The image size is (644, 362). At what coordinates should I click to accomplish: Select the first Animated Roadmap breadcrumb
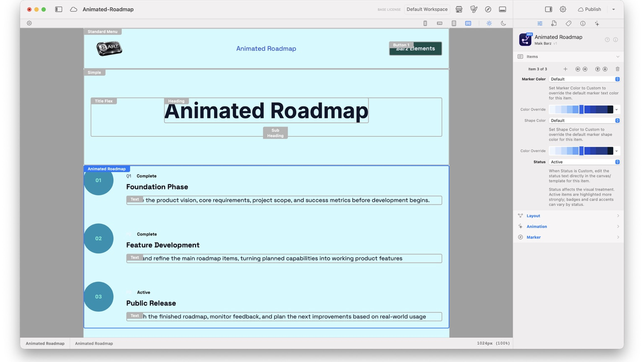click(45, 343)
